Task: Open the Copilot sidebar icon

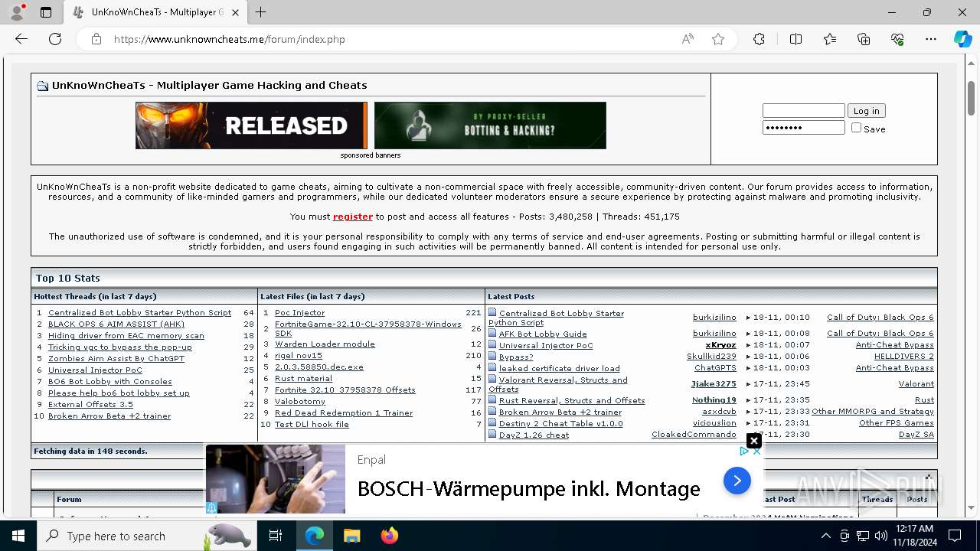Action: (x=962, y=39)
